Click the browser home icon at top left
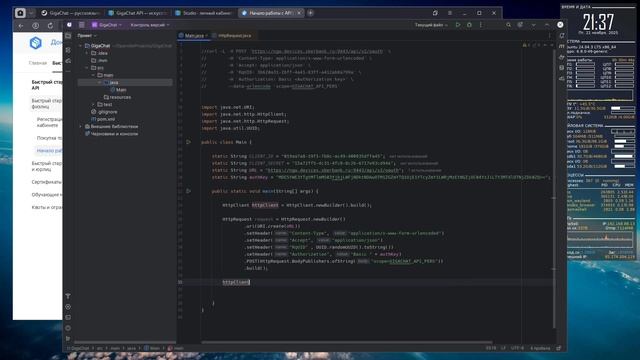640x360 pixels. pos(20,13)
